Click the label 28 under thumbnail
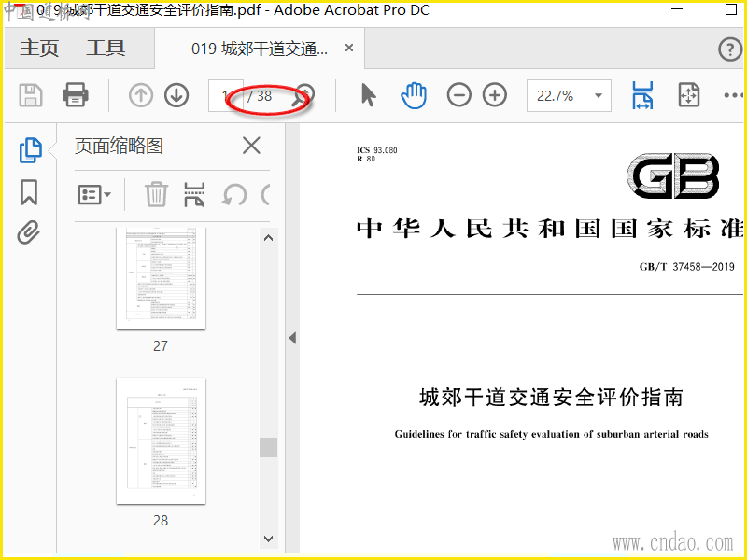747x560 pixels. coord(161,521)
